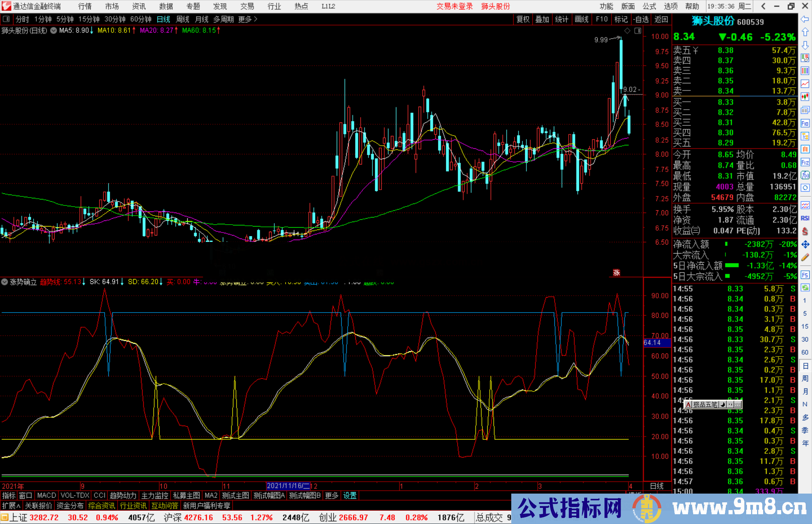Enable 叠加 chart overlay
The width and height of the screenshot is (812, 524).
pyautogui.click(x=542, y=20)
